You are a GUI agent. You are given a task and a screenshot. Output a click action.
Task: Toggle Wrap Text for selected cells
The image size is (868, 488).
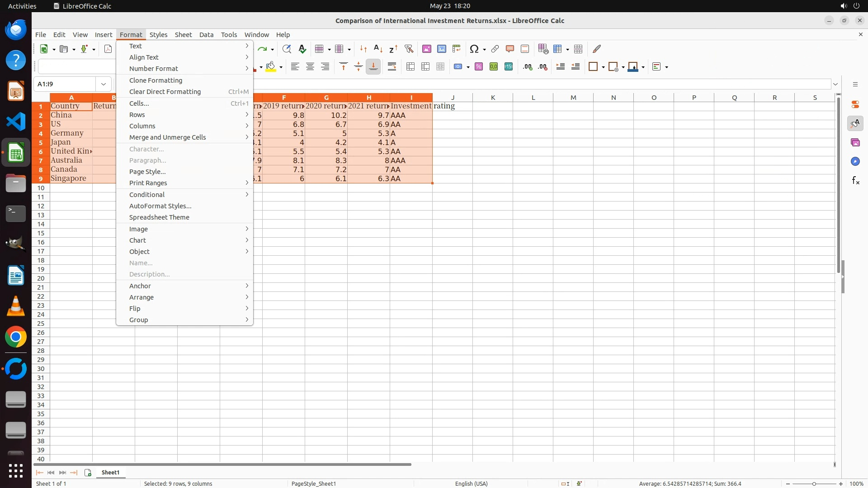[392, 67]
